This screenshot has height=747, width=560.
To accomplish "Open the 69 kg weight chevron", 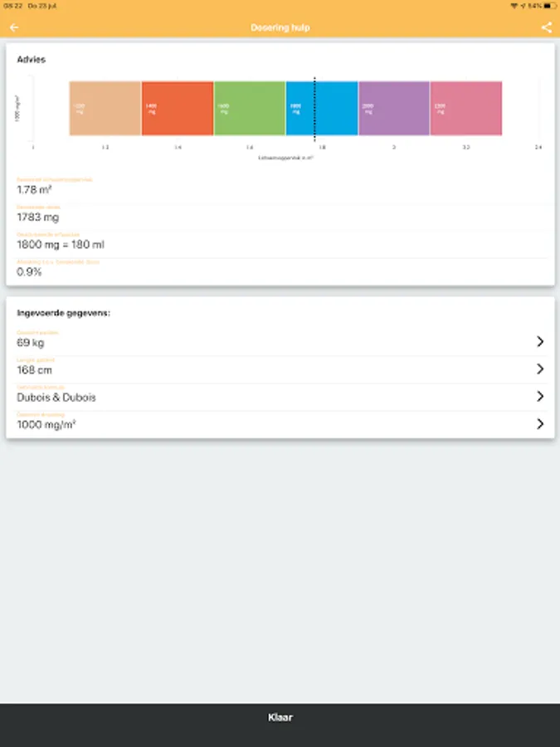I will point(540,341).
